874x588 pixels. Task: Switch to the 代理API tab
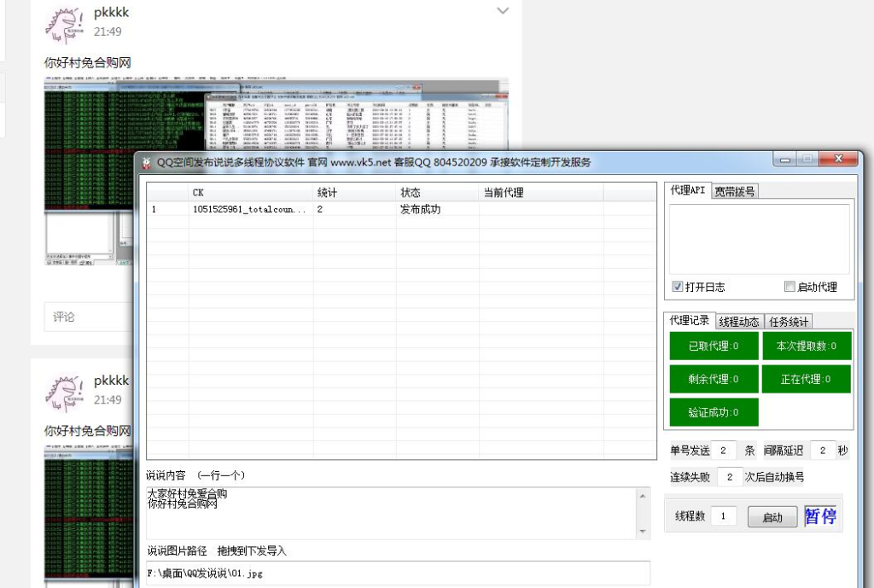(x=687, y=190)
